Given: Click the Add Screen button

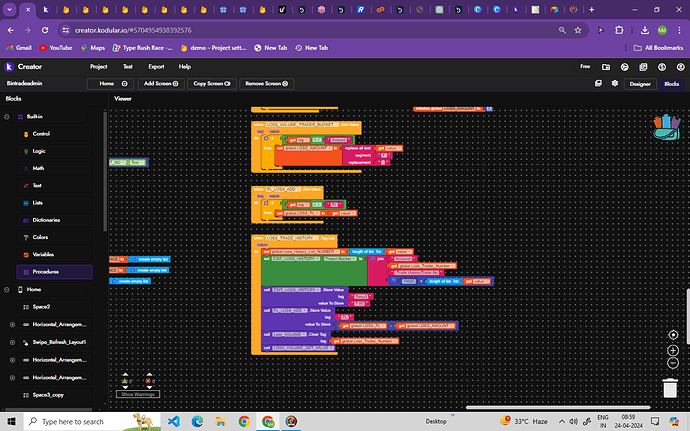Looking at the screenshot, I should (x=161, y=84).
